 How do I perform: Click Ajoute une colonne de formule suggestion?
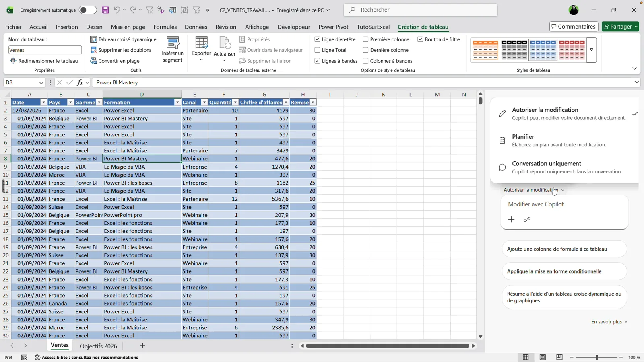pos(564,249)
